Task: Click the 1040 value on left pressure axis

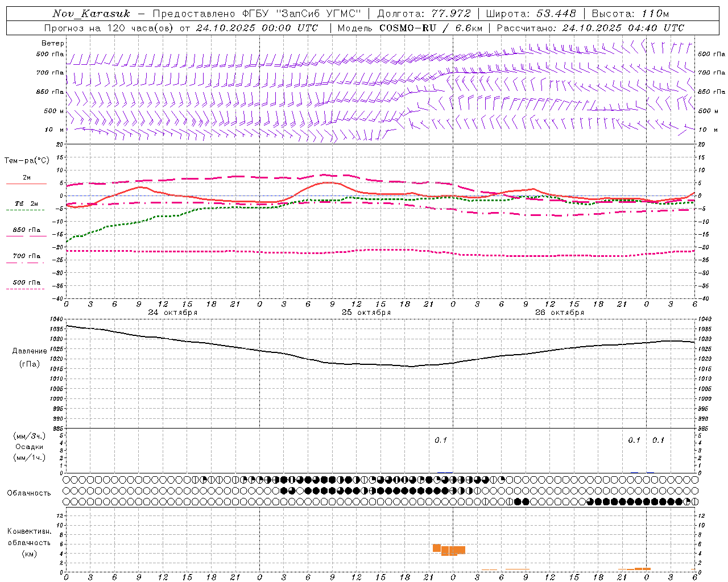Action: click(56, 319)
